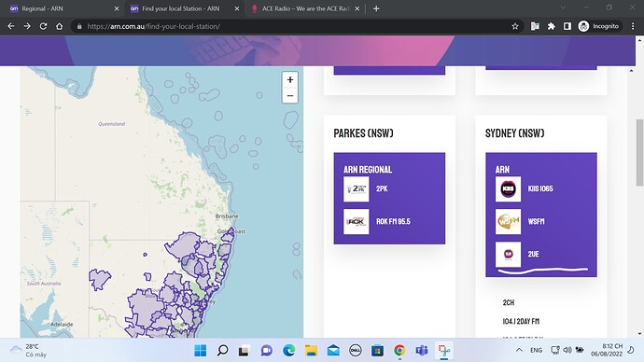Open the Chrome three-dot menu
Screen dimensions: 644x362
pyautogui.click(x=633, y=26)
